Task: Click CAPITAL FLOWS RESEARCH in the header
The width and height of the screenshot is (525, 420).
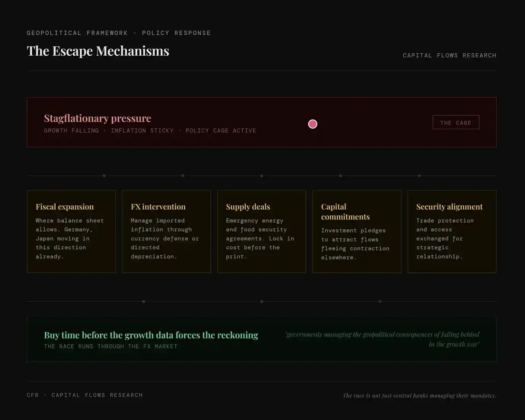Action: coord(449,56)
